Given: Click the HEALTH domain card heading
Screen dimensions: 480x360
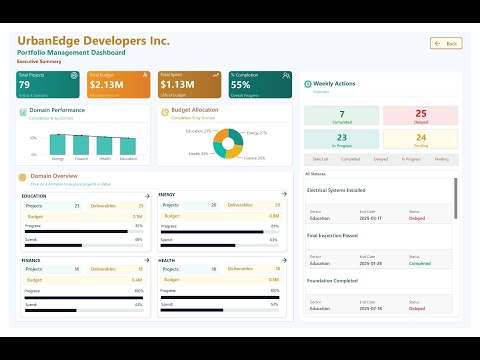Looking at the screenshot, I should 167,260.
